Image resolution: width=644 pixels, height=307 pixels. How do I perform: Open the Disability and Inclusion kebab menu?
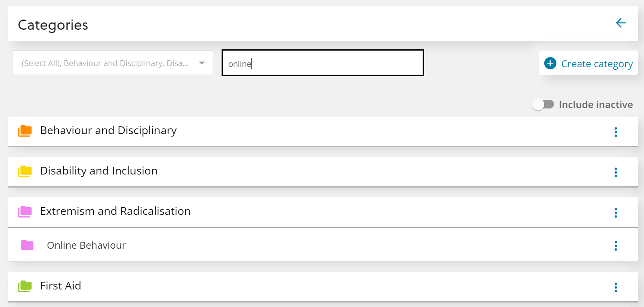(x=616, y=172)
